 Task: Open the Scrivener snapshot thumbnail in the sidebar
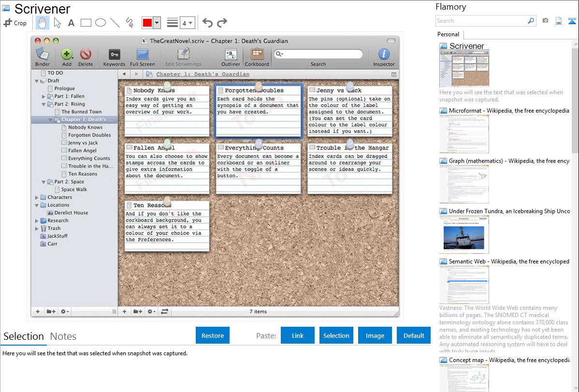coord(464,69)
